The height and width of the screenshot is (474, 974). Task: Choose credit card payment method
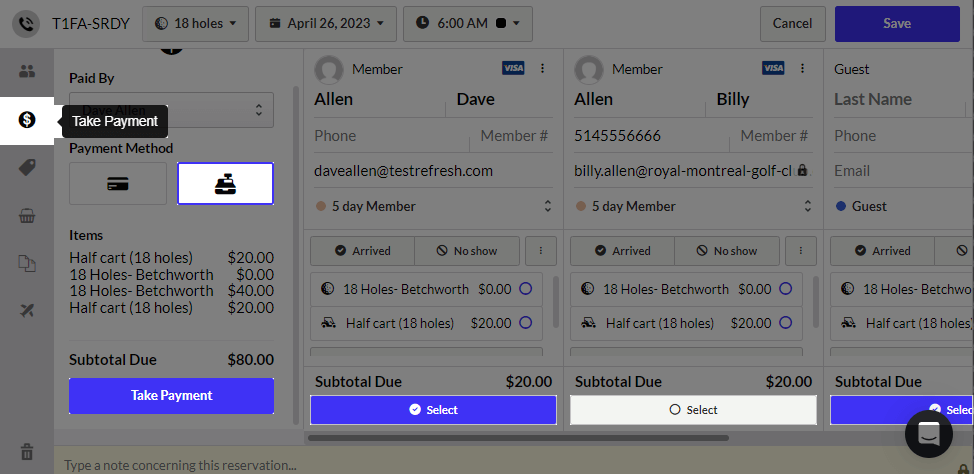[x=118, y=184]
